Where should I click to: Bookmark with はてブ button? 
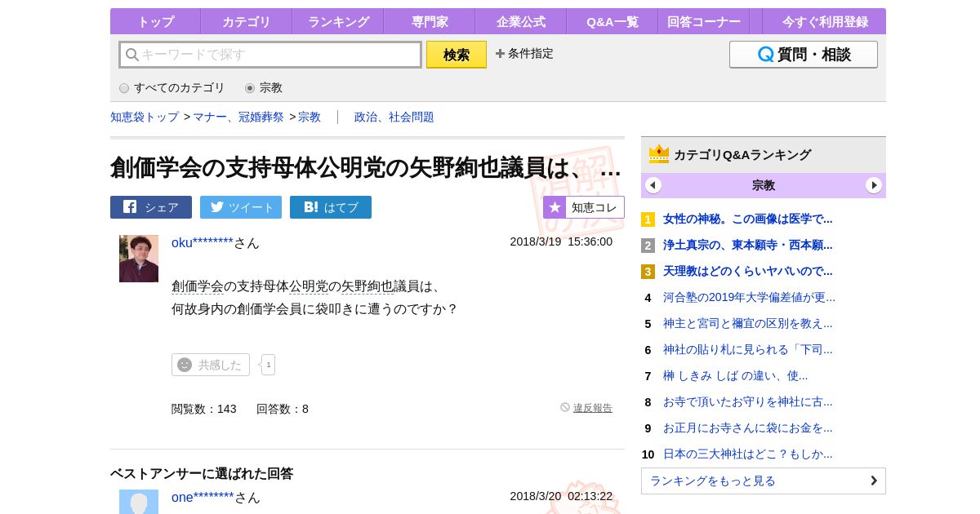331,207
